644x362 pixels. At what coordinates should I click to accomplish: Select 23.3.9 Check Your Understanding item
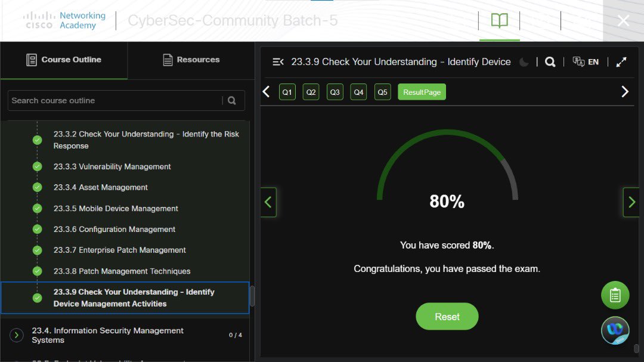click(125, 298)
